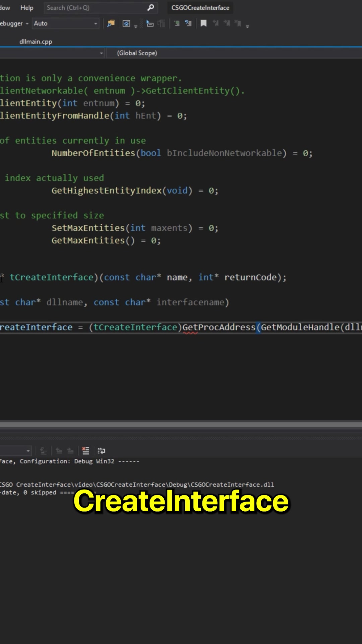Go to previous message in Output
This screenshot has height=644, width=362.
[x=59, y=451]
